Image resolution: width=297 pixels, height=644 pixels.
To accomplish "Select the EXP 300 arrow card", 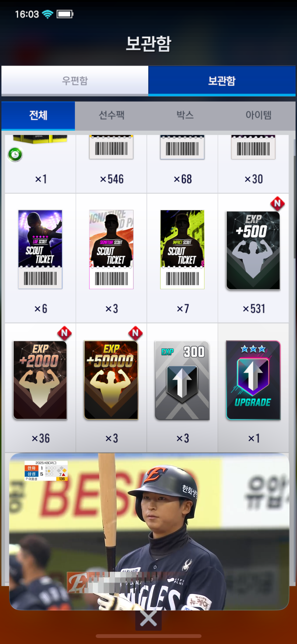I will (182, 380).
